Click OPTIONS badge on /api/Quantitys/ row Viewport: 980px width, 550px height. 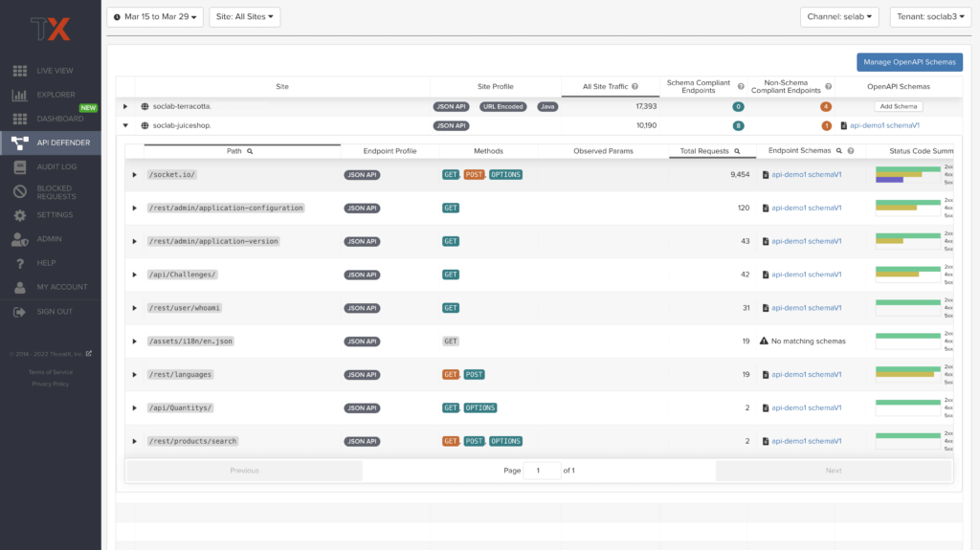[480, 408]
